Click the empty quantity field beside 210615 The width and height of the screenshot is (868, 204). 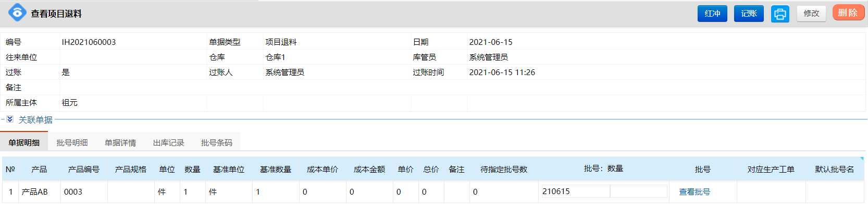pyautogui.click(x=639, y=191)
